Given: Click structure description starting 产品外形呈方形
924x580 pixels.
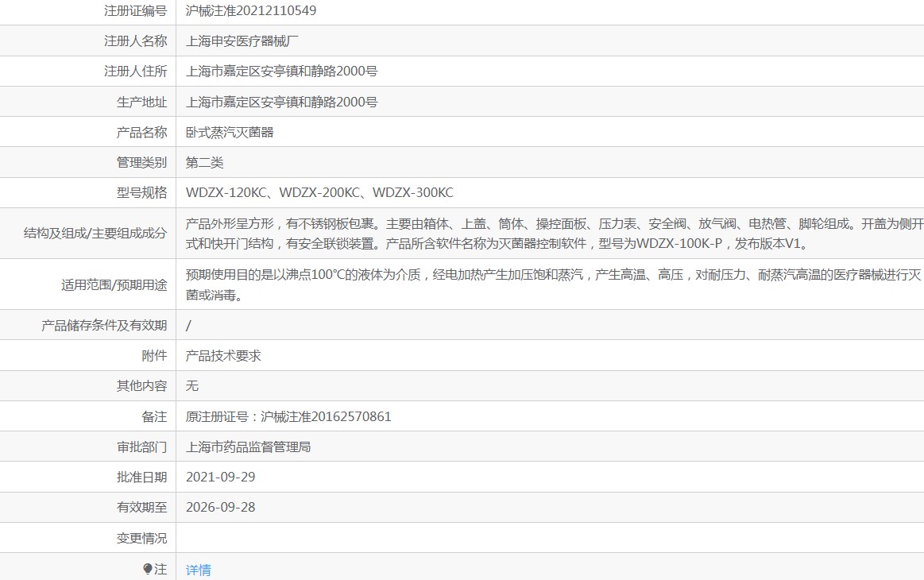Looking at the screenshot, I should (554, 234).
